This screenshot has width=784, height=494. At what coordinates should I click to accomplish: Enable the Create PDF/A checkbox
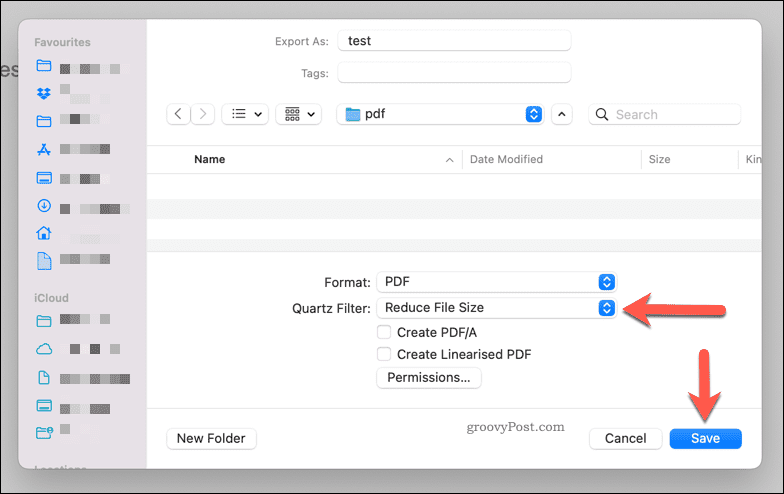point(383,332)
